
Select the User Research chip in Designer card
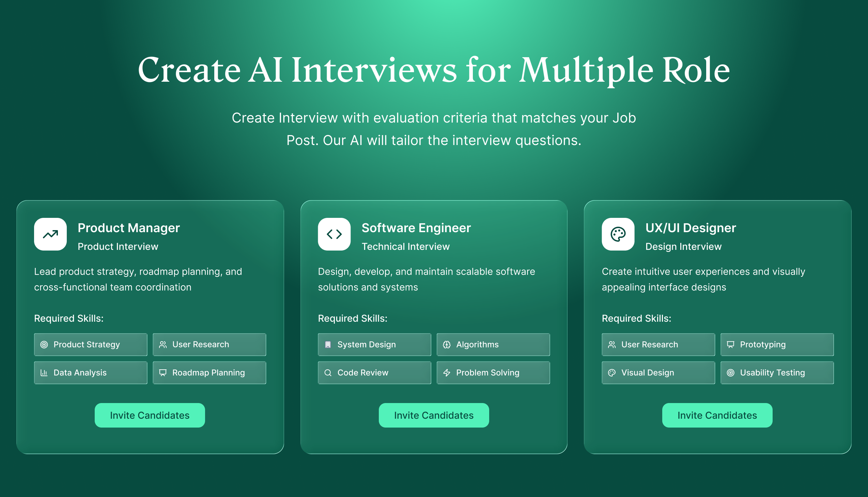(658, 344)
